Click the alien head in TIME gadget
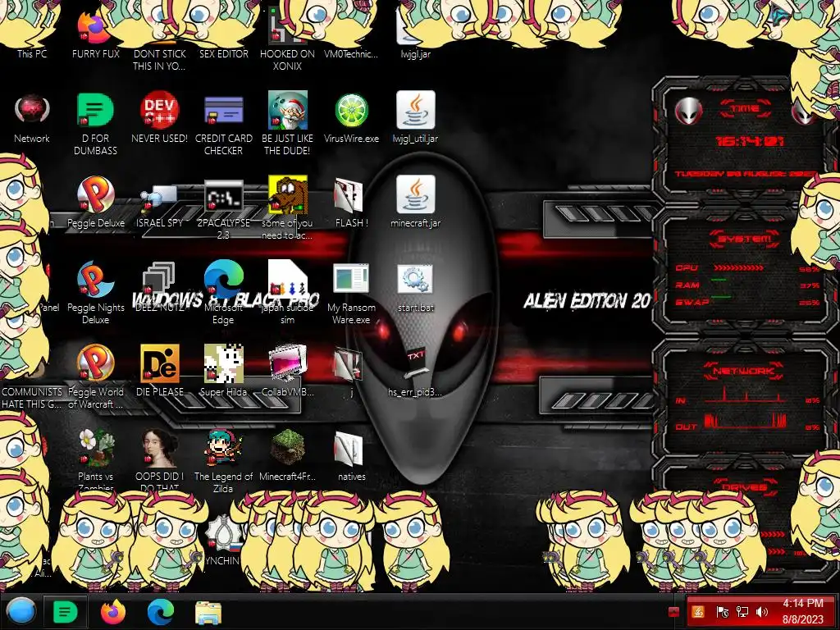The height and width of the screenshot is (630, 840). (688, 112)
